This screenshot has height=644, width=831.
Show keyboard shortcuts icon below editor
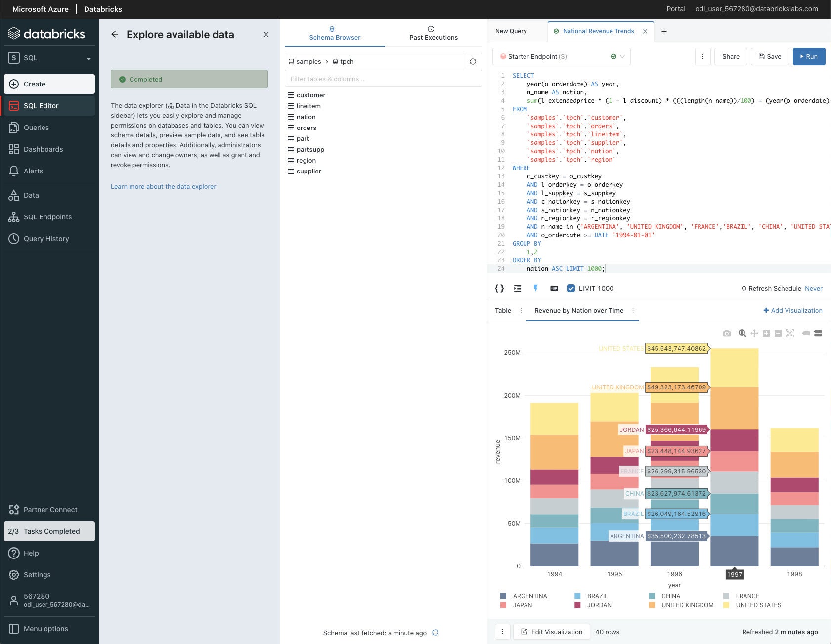[x=554, y=288]
